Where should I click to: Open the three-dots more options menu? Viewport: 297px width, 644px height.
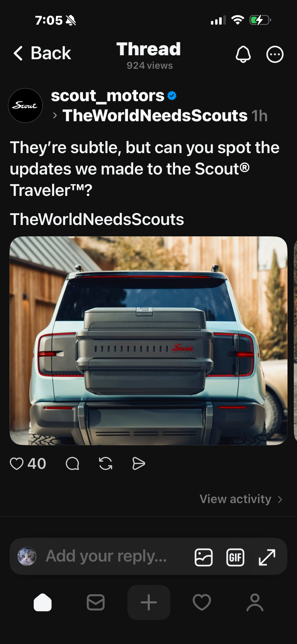click(x=275, y=54)
